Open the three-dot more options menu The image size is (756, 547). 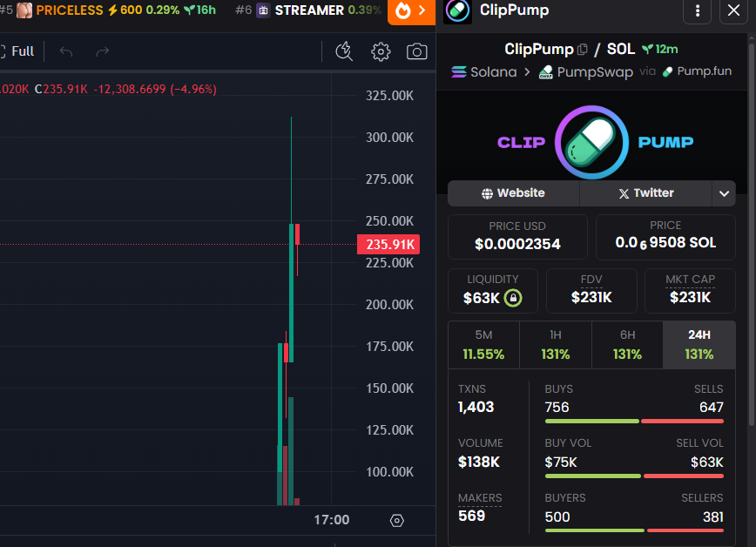tap(697, 10)
